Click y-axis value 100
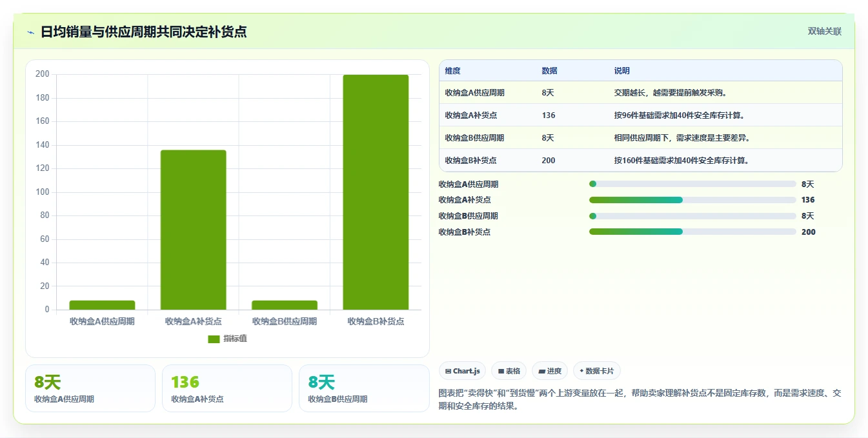 [x=43, y=192]
